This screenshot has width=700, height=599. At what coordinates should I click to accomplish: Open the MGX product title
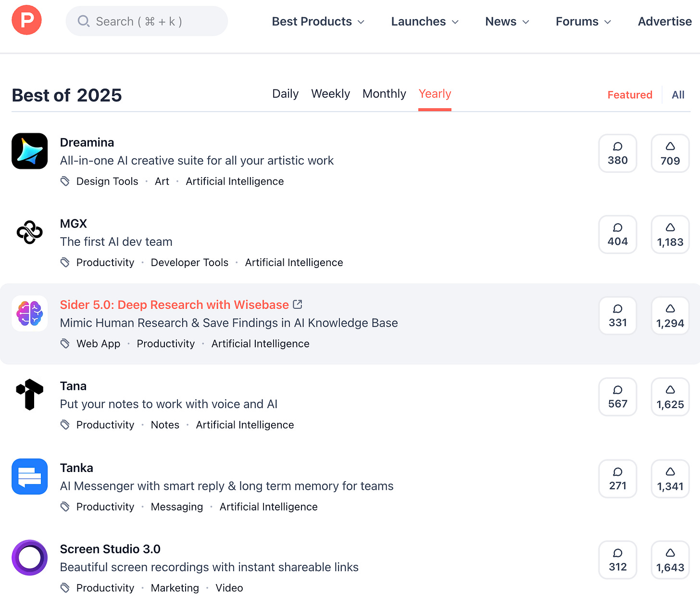74,224
